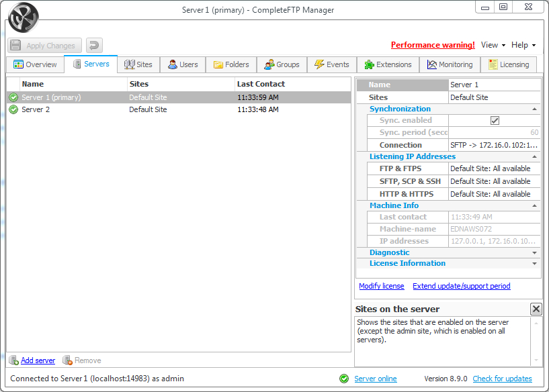549x392 pixels.
Task: Click the undo changes arrow icon
Action: point(94,46)
